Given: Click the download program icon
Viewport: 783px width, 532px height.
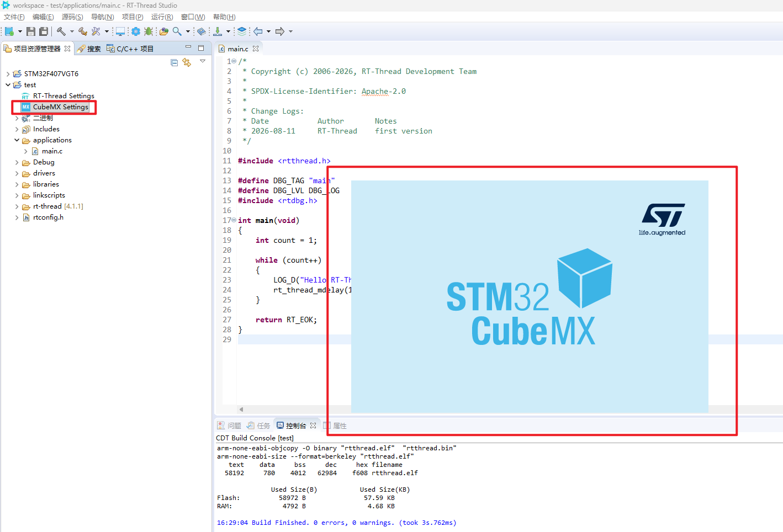Looking at the screenshot, I should pyautogui.click(x=218, y=31).
